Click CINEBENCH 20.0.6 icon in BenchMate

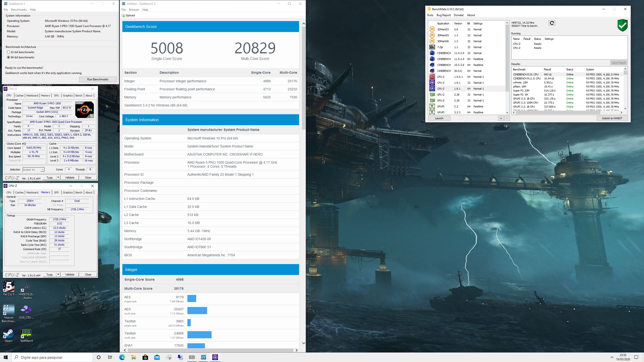click(432, 71)
